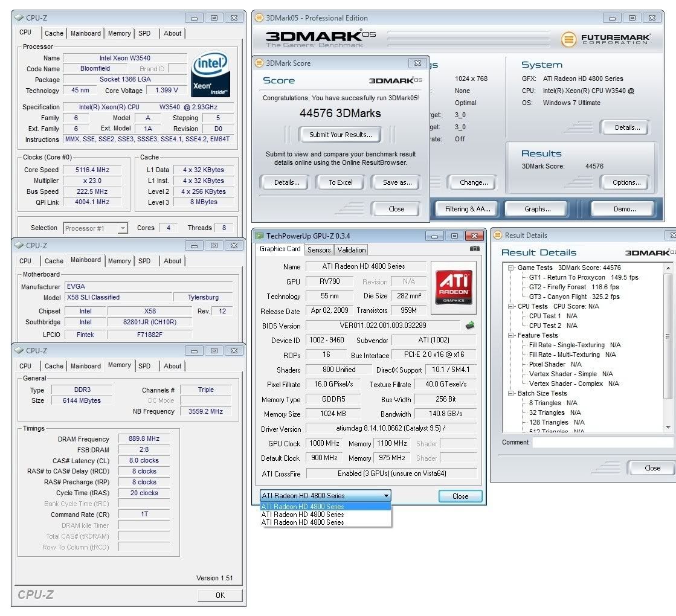Click the GPU-Z camera screenshot icon

click(474, 249)
